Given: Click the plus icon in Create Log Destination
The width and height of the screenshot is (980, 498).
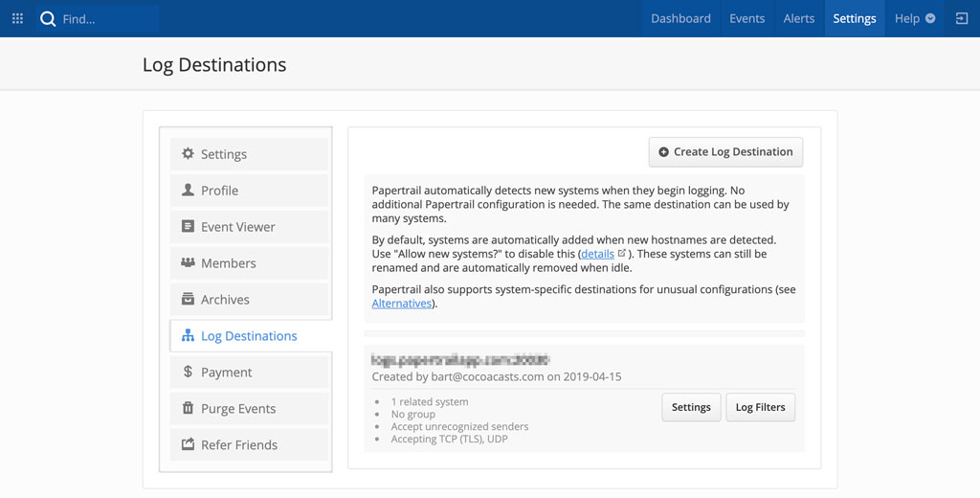Looking at the screenshot, I should (x=664, y=152).
